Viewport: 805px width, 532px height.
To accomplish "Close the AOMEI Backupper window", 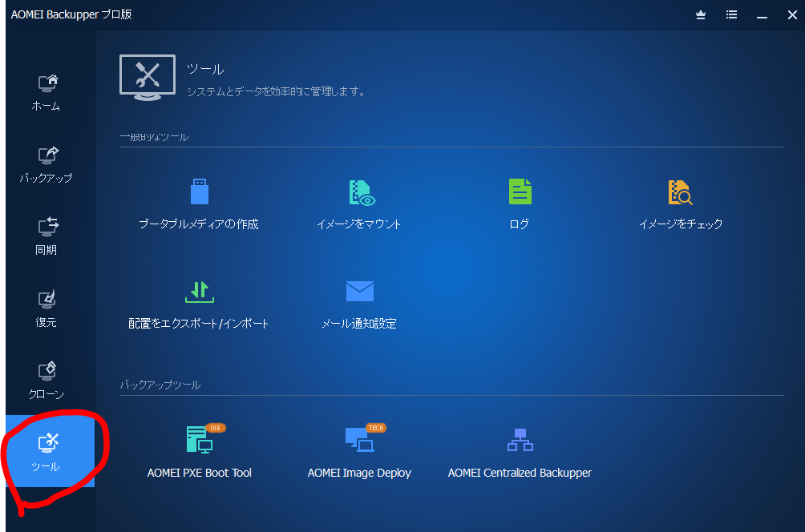I will (x=792, y=15).
